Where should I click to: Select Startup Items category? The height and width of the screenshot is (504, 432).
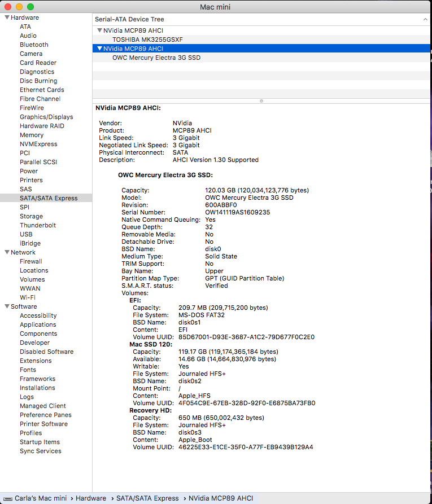pyautogui.click(x=40, y=442)
